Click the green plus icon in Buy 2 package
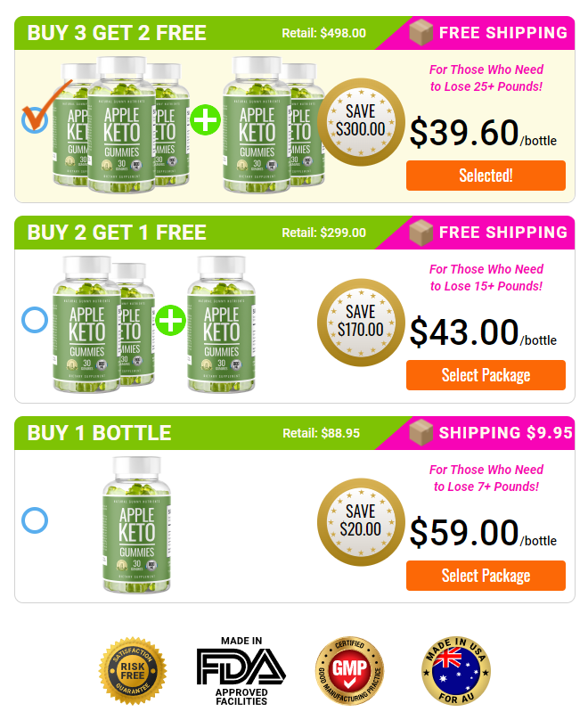Image resolution: width=588 pixels, height=720 pixels. point(170,320)
